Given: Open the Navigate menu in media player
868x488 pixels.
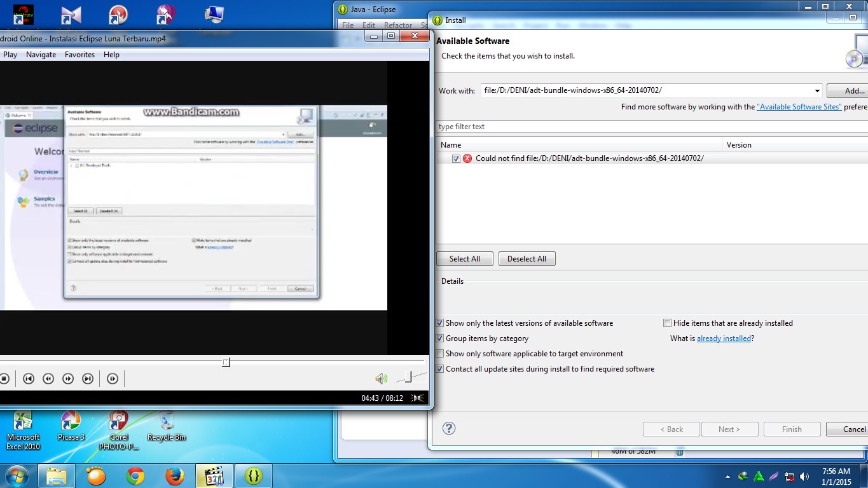Looking at the screenshot, I should click(41, 55).
